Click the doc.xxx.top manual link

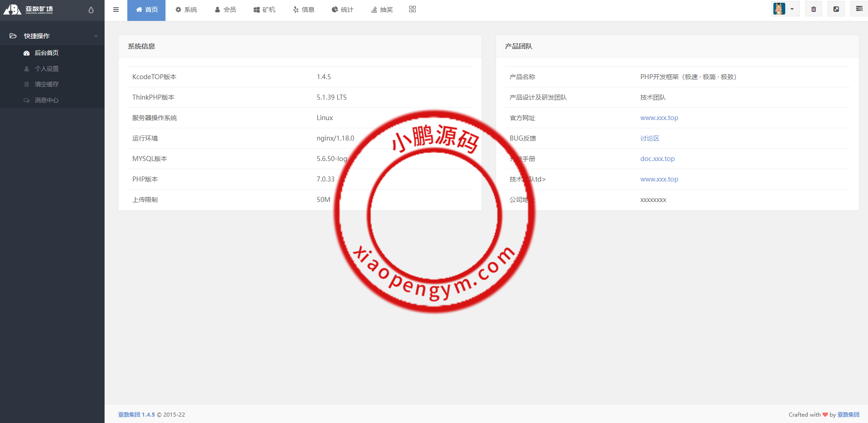pos(657,159)
